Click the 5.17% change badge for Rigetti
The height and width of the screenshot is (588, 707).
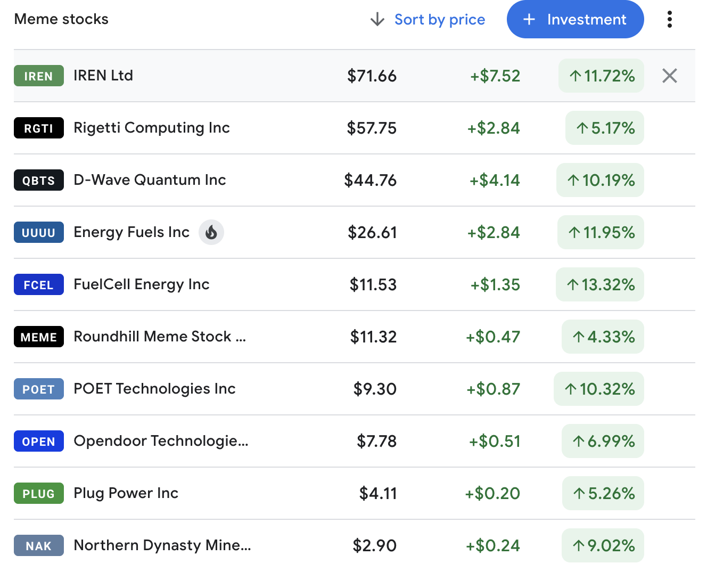pyautogui.click(x=605, y=128)
